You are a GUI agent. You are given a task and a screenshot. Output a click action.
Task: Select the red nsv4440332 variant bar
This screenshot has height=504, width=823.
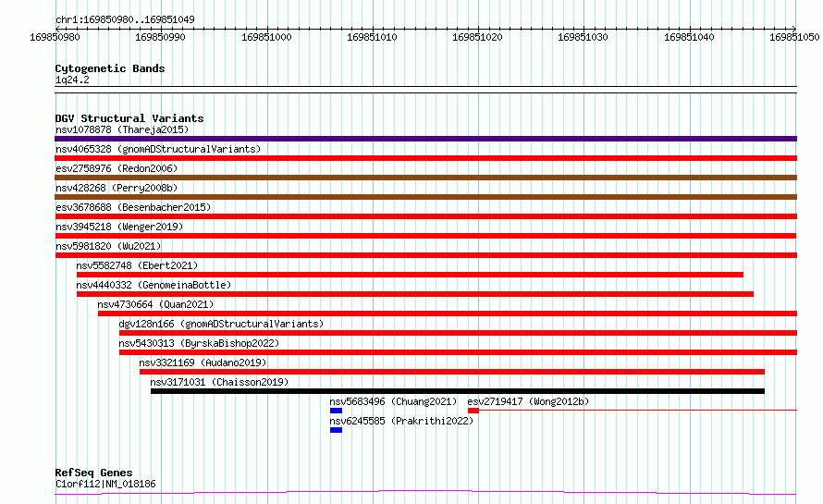(415, 294)
